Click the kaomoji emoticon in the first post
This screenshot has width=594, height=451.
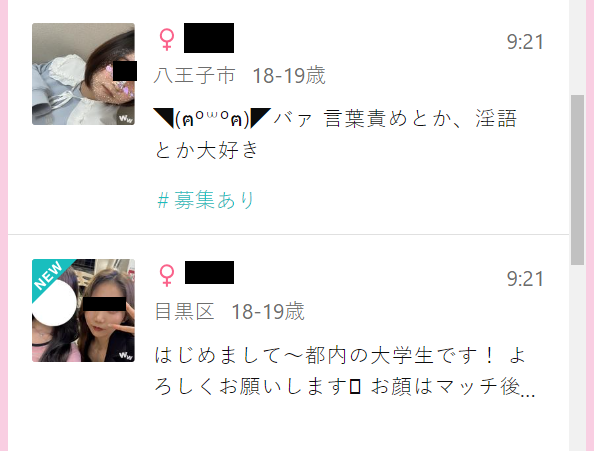pyautogui.click(x=212, y=118)
